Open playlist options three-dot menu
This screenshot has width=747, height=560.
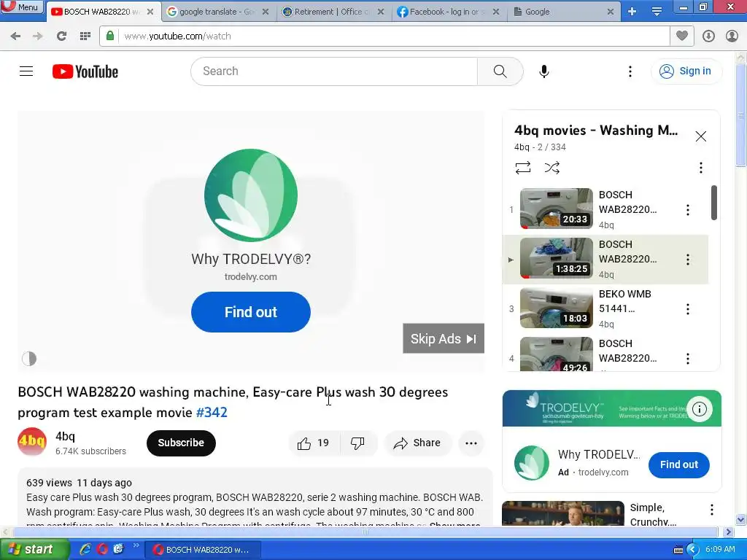click(701, 168)
